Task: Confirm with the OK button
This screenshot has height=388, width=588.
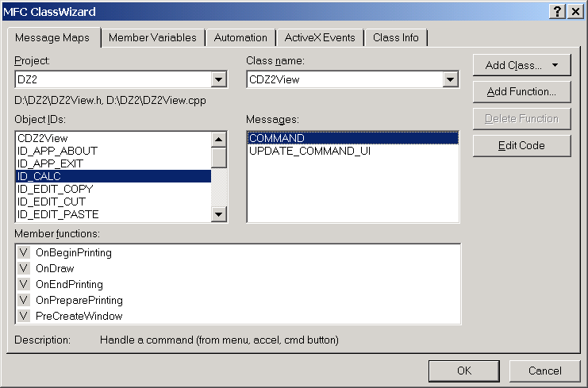Action: pyautogui.click(x=464, y=371)
